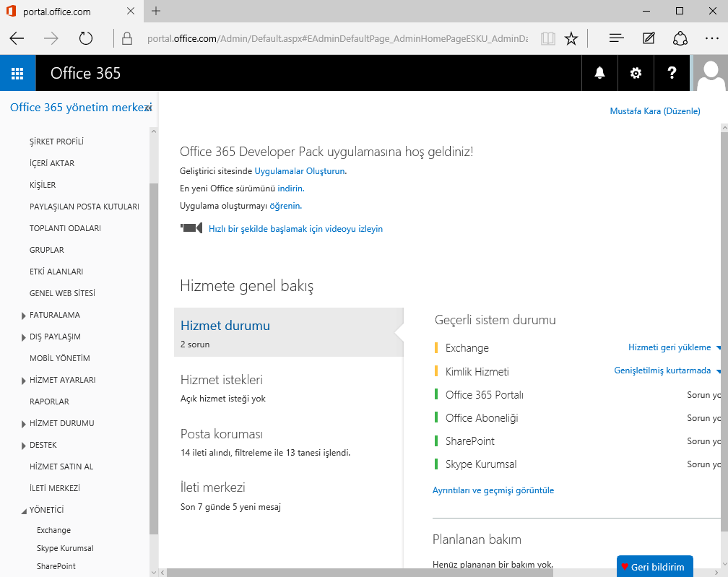Click the video camera icon

pyautogui.click(x=191, y=228)
